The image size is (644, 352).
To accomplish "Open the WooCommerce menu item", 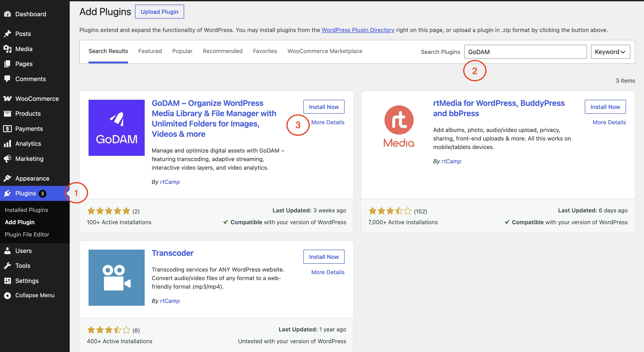I will 35,98.
